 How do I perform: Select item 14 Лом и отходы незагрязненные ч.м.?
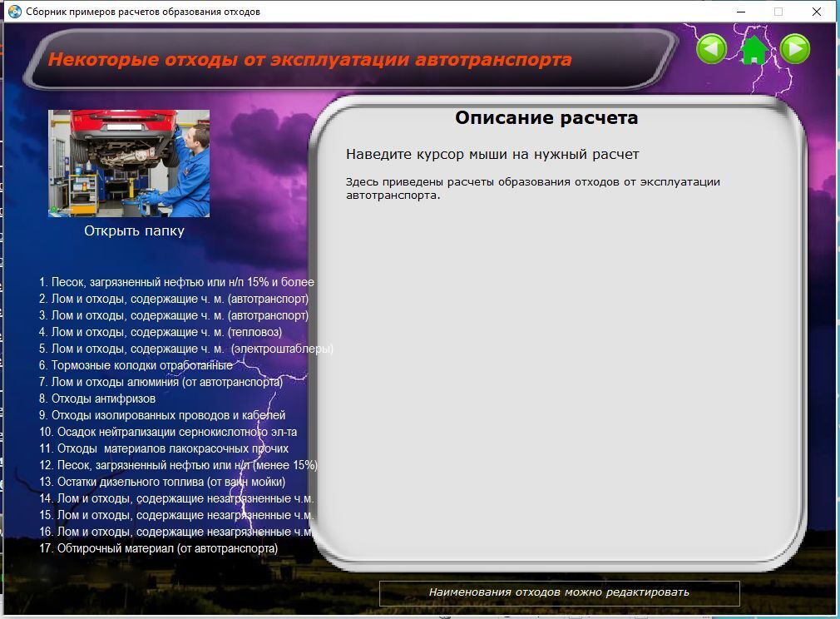(176, 498)
